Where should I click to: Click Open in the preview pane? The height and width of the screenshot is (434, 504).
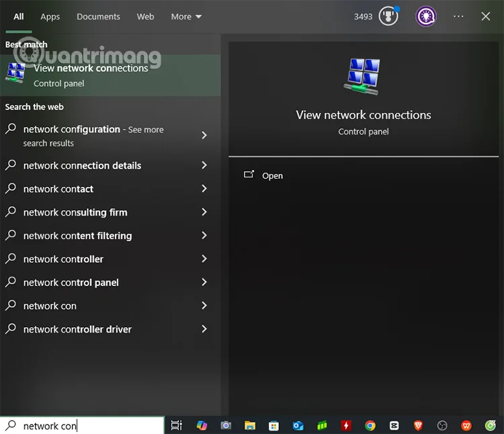[273, 176]
